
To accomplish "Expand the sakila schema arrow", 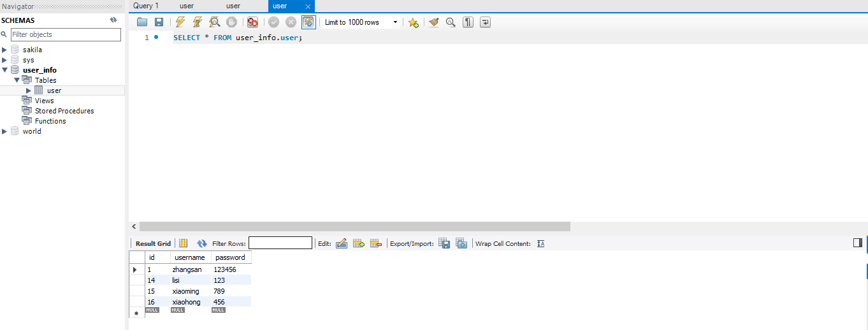I will [5, 50].
